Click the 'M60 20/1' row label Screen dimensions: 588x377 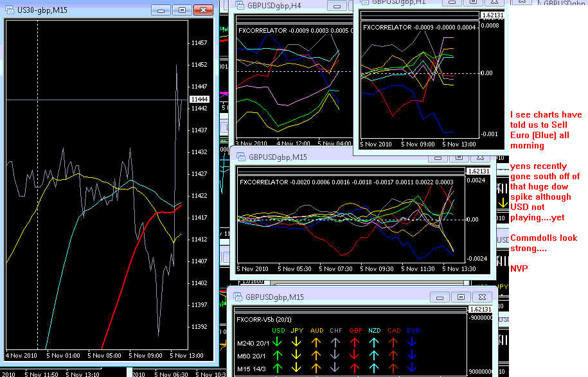pos(251,356)
